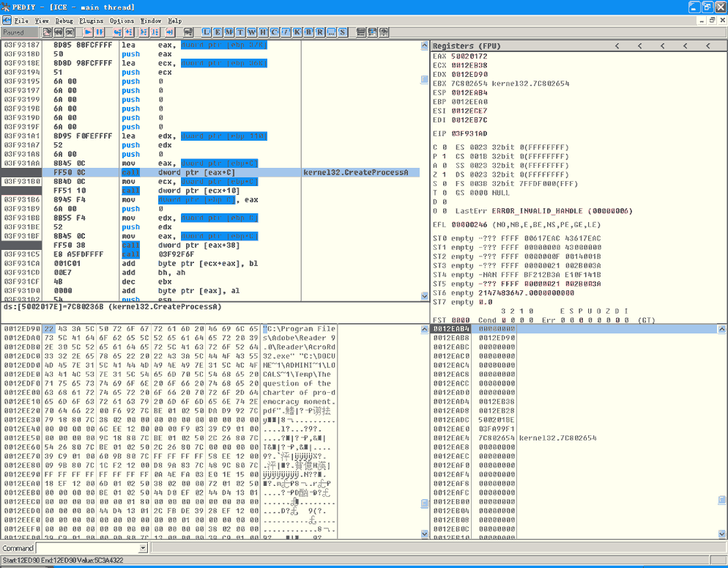Click the Pause execution icon

[x=100, y=32]
